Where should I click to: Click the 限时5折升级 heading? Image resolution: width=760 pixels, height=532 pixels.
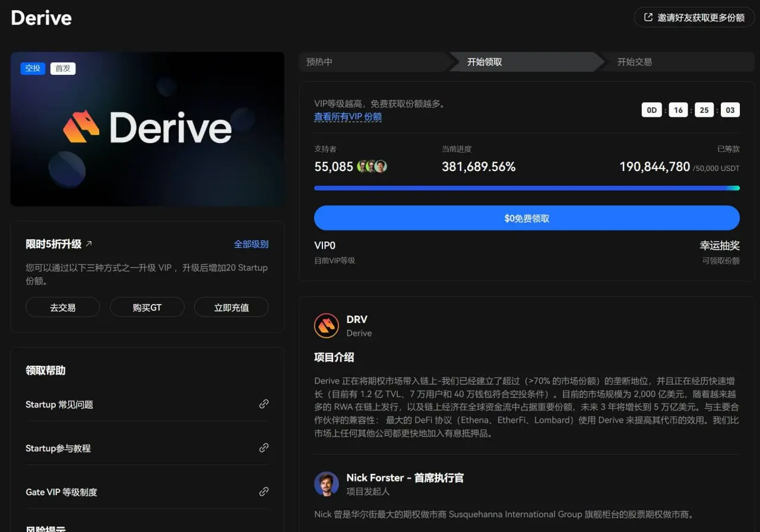pos(53,244)
